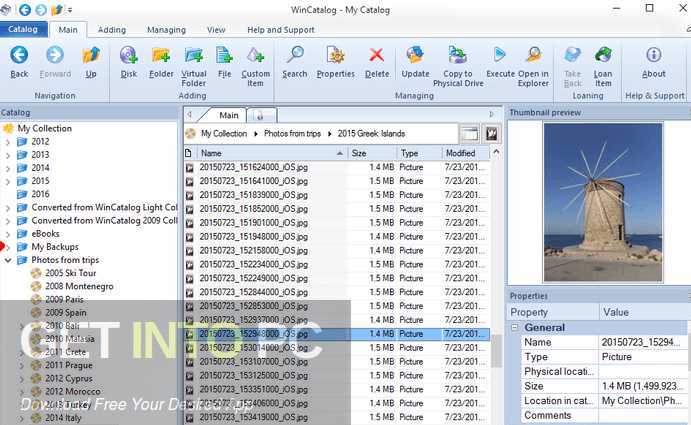Loan Item from ribbon

(x=602, y=66)
